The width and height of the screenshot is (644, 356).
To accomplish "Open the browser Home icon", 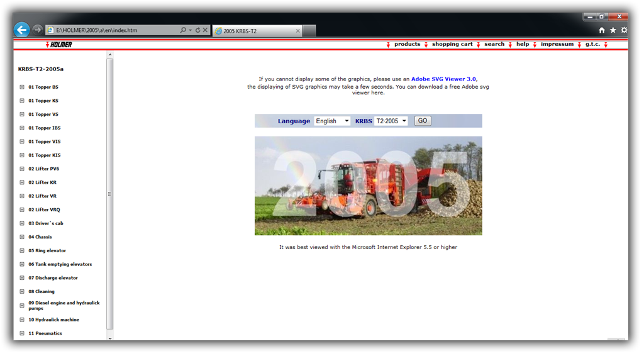I will (x=602, y=30).
